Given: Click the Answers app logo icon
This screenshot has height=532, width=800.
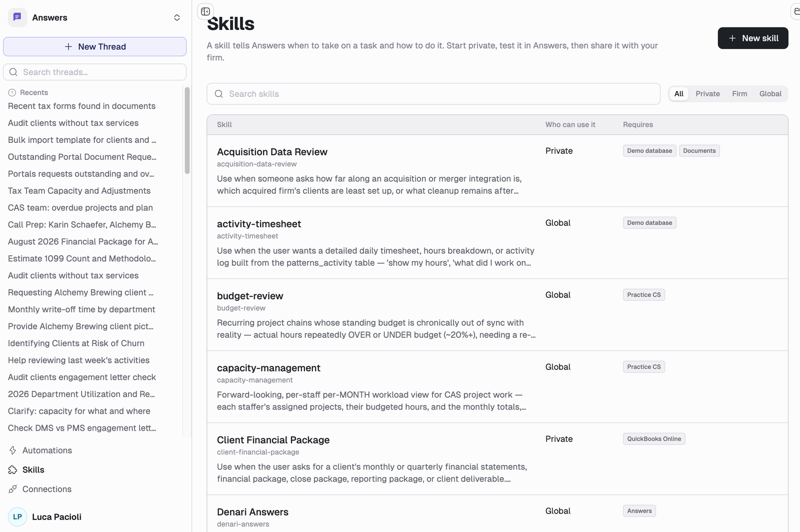Looking at the screenshot, I should (x=17, y=17).
